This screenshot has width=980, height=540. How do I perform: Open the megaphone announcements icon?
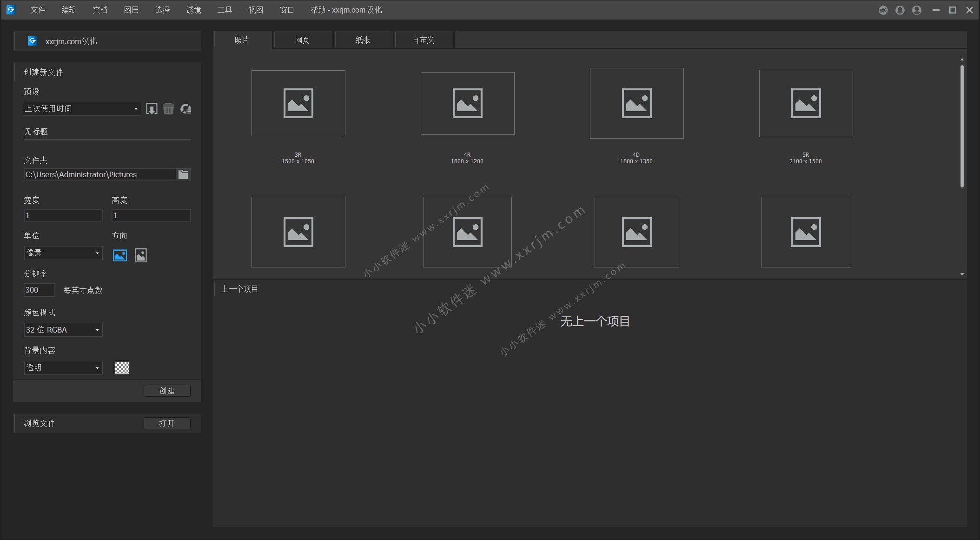[x=883, y=10]
